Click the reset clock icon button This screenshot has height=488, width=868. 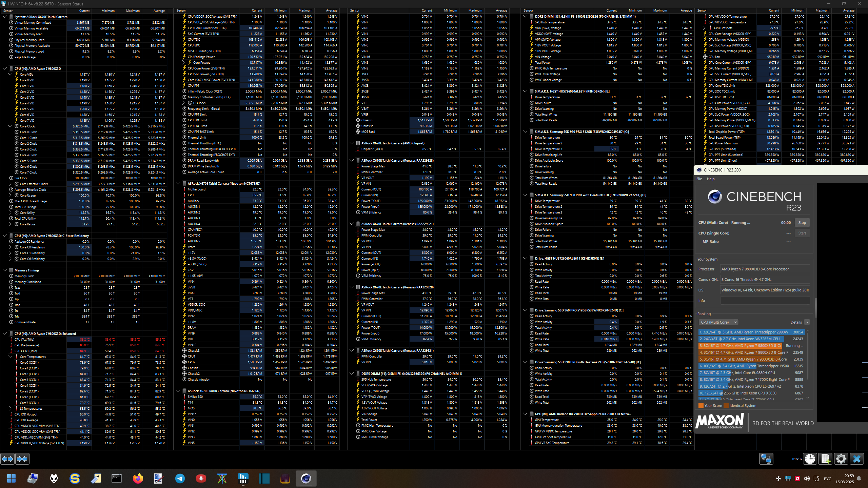coord(810,459)
